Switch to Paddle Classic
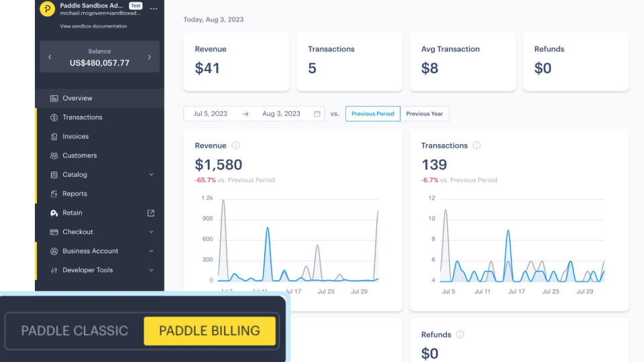The width and height of the screenshot is (644, 362). point(74,330)
